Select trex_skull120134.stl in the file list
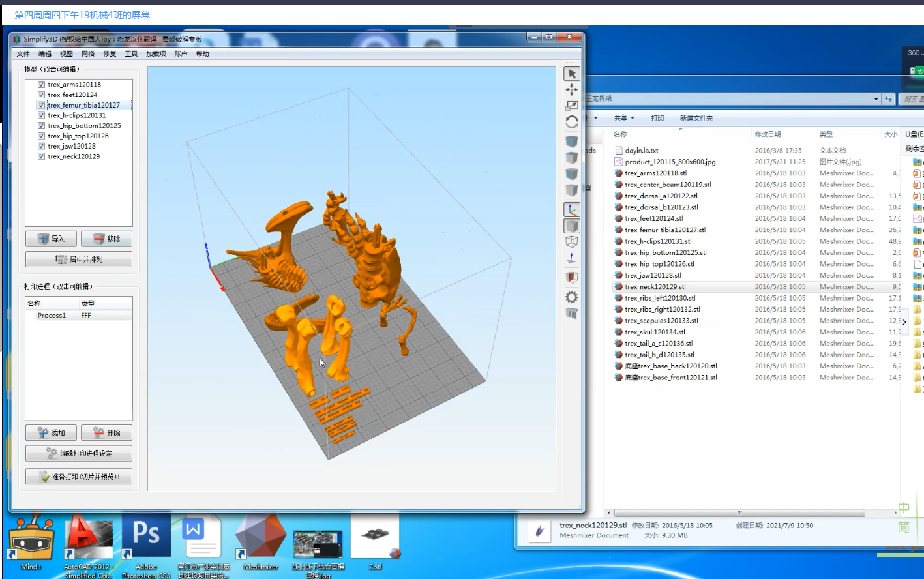924x579 pixels. [655, 333]
